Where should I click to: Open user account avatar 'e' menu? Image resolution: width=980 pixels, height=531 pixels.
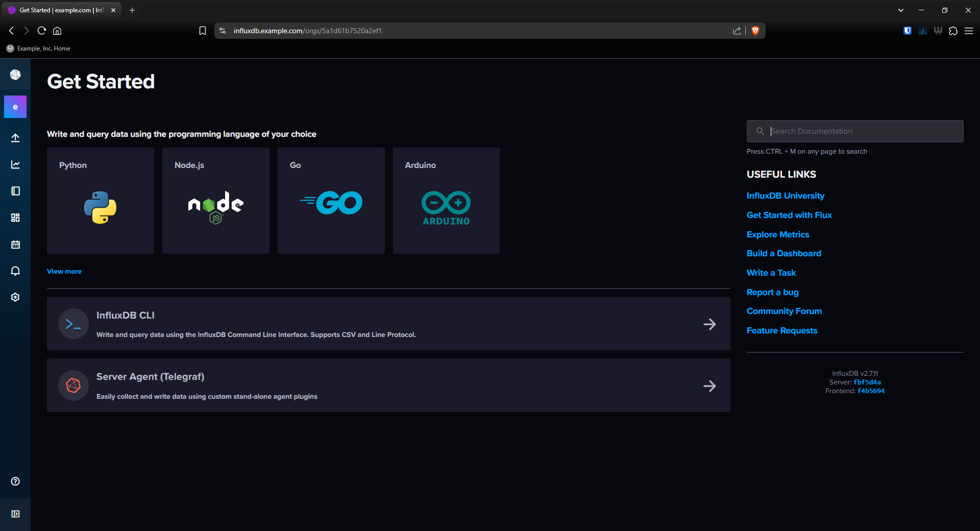coord(15,107)
